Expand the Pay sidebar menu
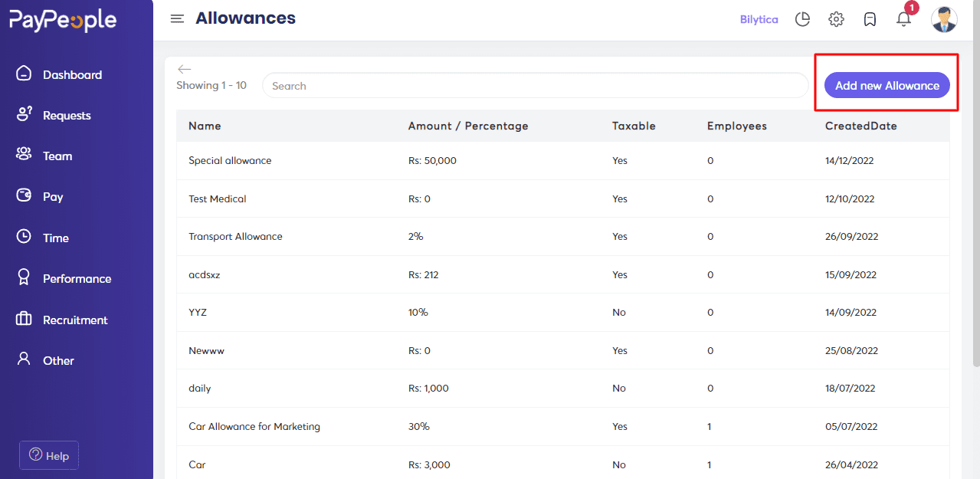The width and height of the screenshot is (980, 479). pos(53,197)
